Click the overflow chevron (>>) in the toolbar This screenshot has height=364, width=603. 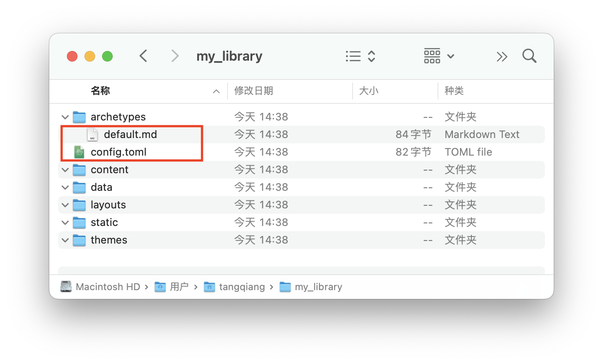tap(502, 56)
